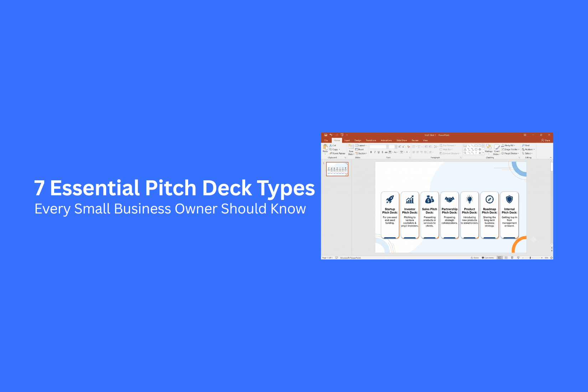Adjust the zoom slider in status bar
Screen dimensions: 588x392
[x=530, y=258]
